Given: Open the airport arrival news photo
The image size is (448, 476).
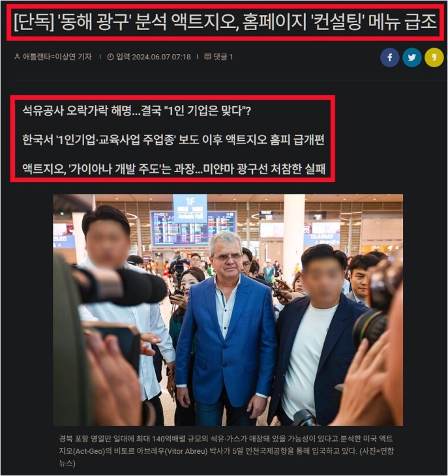Looking at the screenshot, I should (228, 310).
